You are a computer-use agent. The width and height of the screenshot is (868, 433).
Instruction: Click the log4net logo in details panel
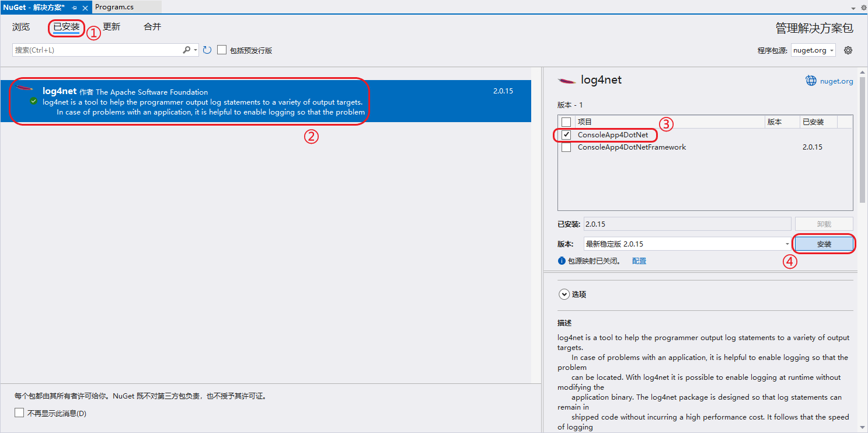[566, 81]
